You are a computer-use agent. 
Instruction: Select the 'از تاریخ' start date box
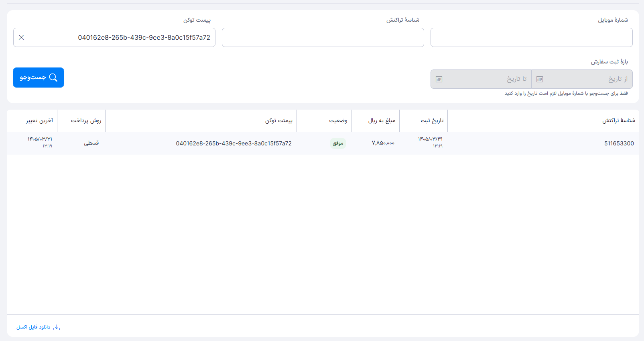pyautogui.click(x=582, y=79)
